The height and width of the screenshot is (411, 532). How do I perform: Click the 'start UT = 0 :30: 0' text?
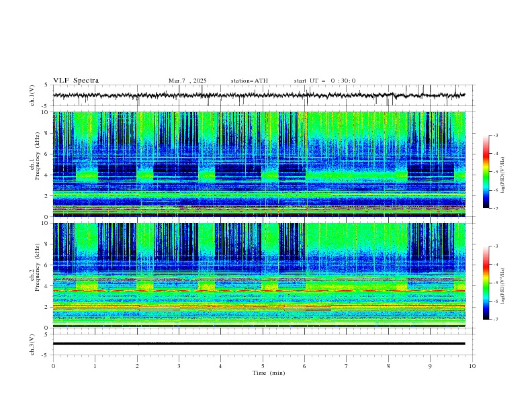point(324,81)
